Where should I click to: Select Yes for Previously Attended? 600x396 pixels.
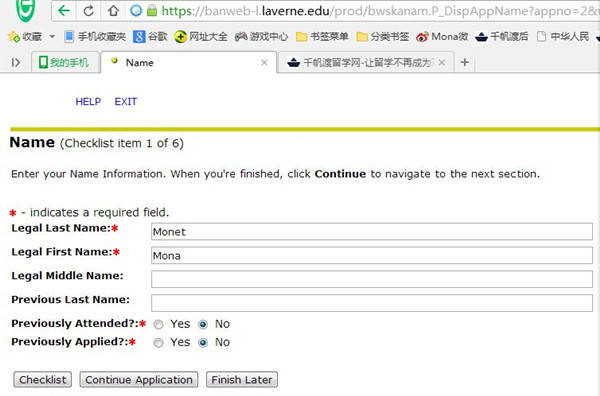pyautogui.click(x=158, y=325)
